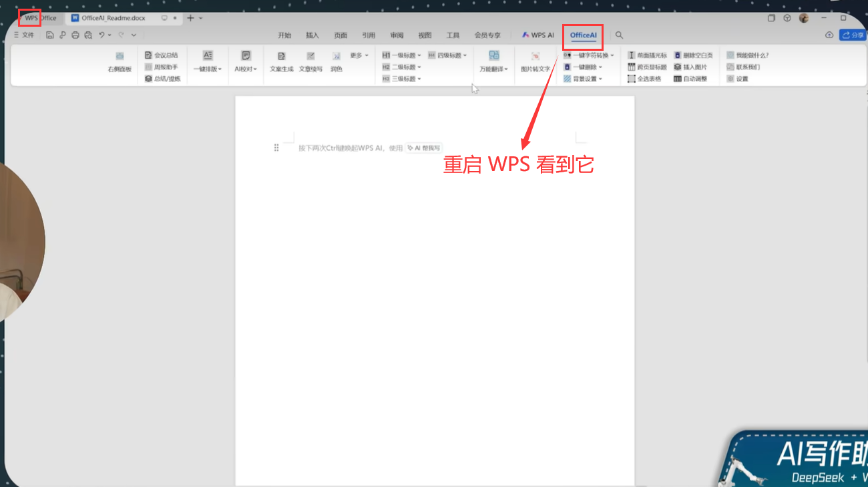This screenshot has height=487, width=868.
Task: Click the cube icon in title bar
Action: click(x=787, y=18)
